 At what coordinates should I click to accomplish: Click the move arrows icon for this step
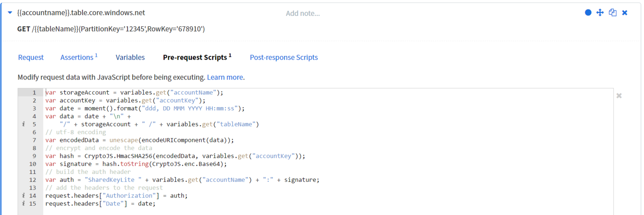600,13
